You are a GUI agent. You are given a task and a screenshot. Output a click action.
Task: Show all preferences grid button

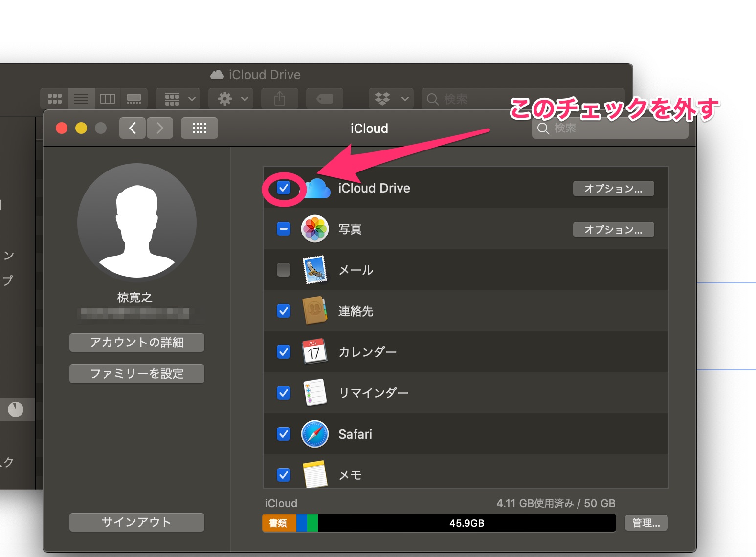(199, 128)
